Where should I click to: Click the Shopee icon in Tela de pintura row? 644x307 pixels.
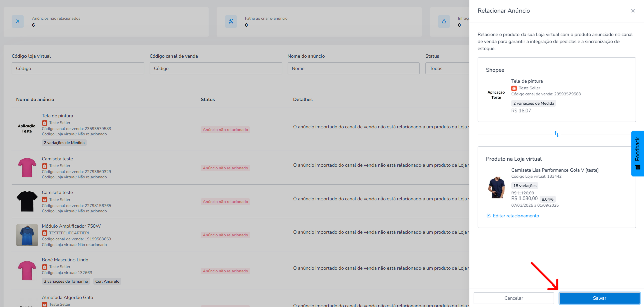tap(44, 123)
